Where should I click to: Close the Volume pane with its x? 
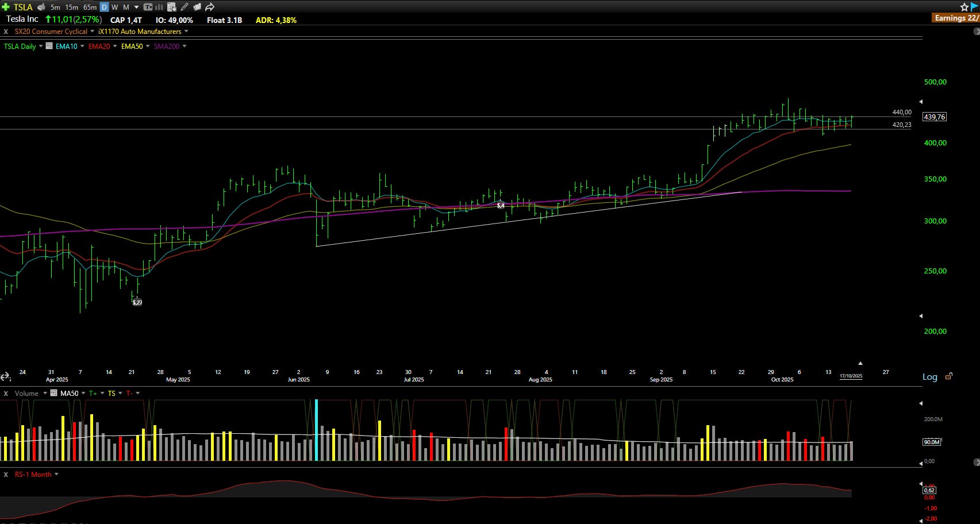(6, 394)
